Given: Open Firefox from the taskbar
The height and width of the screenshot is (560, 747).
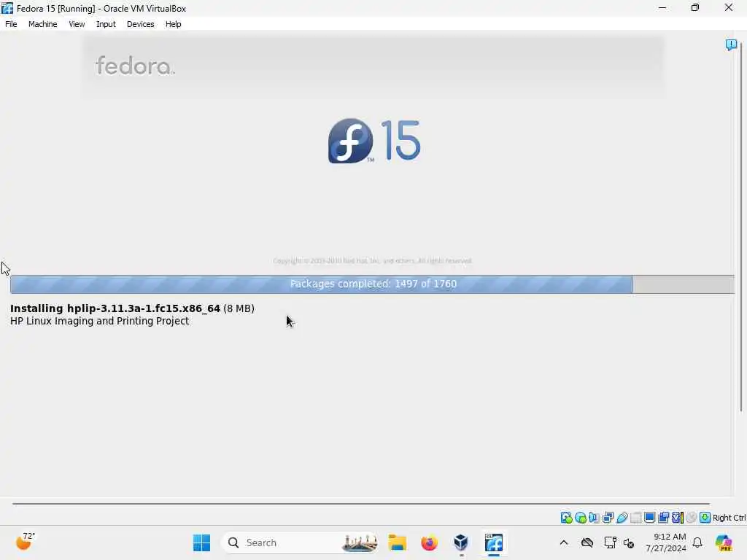Looking at the screenshot, I should [429, 542].
